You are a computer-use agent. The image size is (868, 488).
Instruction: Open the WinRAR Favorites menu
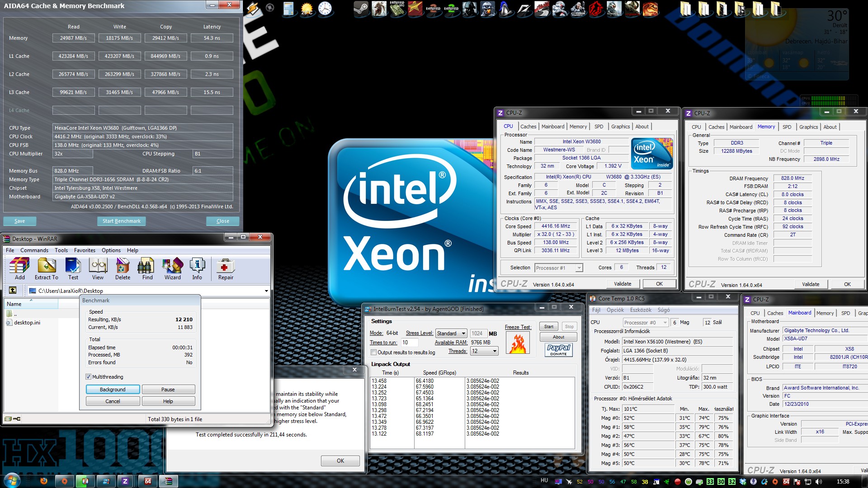pyautogui.click(x=85, y=250)
